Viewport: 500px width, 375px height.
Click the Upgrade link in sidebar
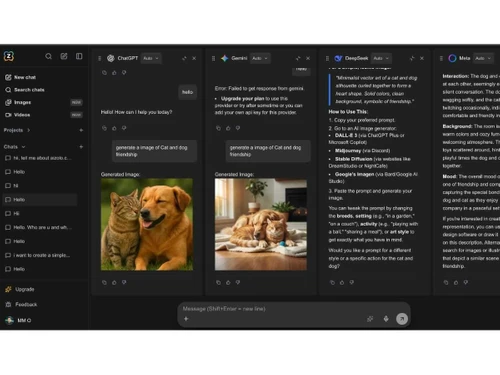(x=20, y=289)
